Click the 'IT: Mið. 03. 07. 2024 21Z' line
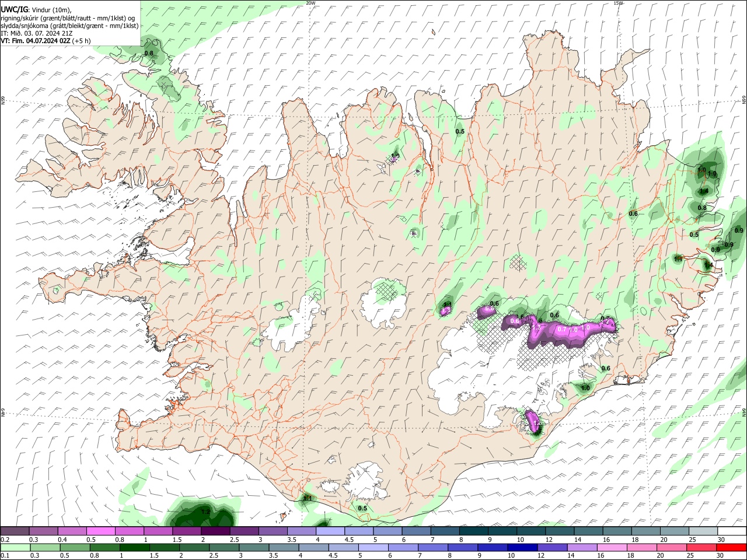747x560 pixels. pyautogui.click(x=37, y=33)
